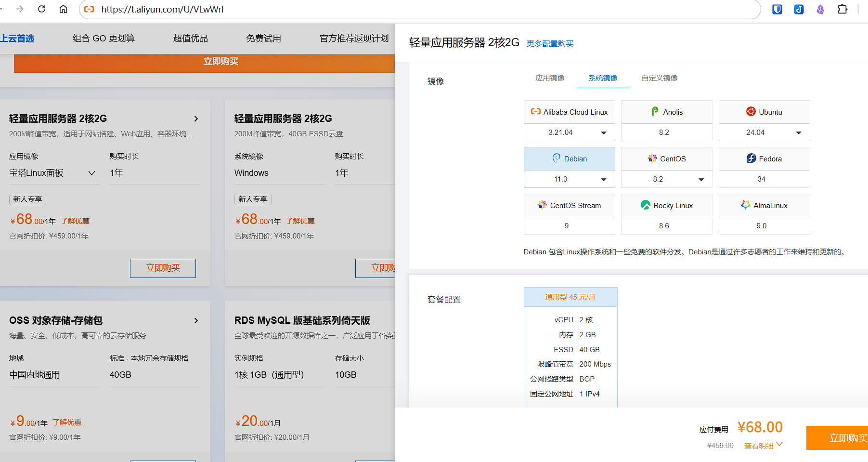
Task: Select the AlmaLinux image
Action: [764, 205]
